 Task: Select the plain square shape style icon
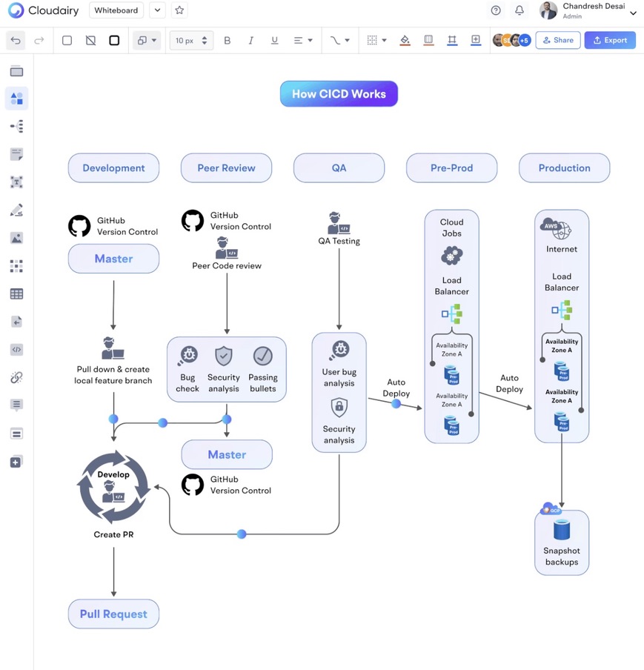[x=67, y=41]
